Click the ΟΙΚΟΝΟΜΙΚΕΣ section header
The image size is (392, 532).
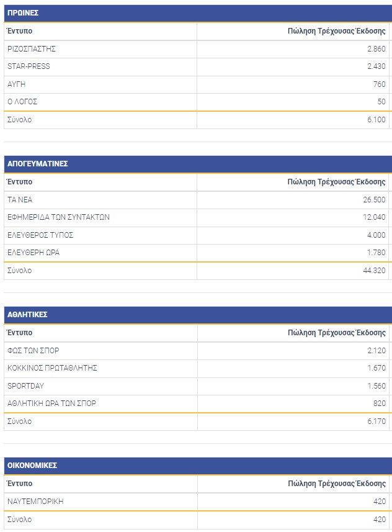pos(32,466)
